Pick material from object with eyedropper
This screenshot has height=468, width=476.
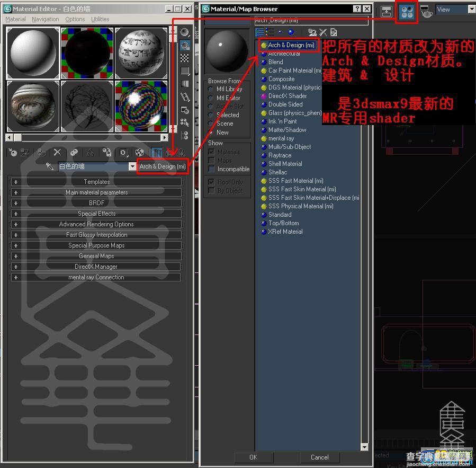[x=49, y=166]
